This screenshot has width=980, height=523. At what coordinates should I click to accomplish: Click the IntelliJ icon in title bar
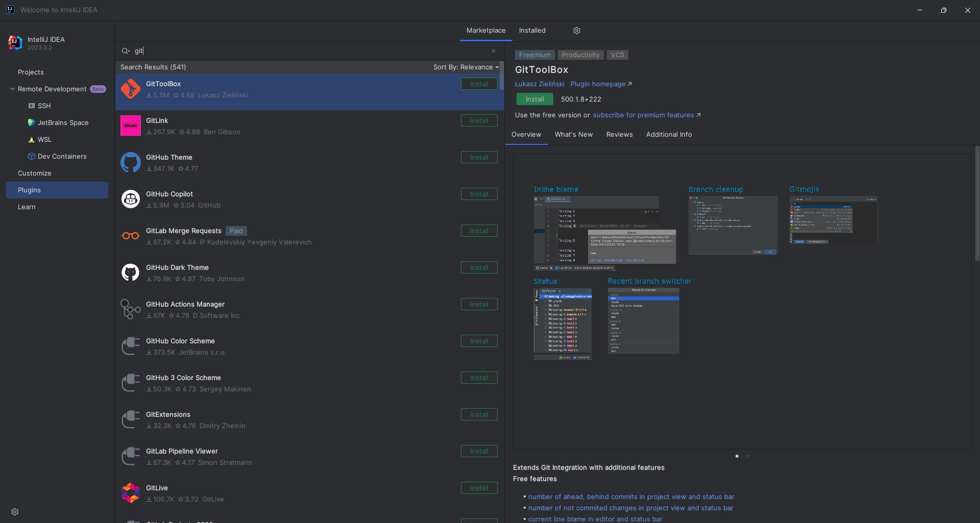click(x=10, y=10)
